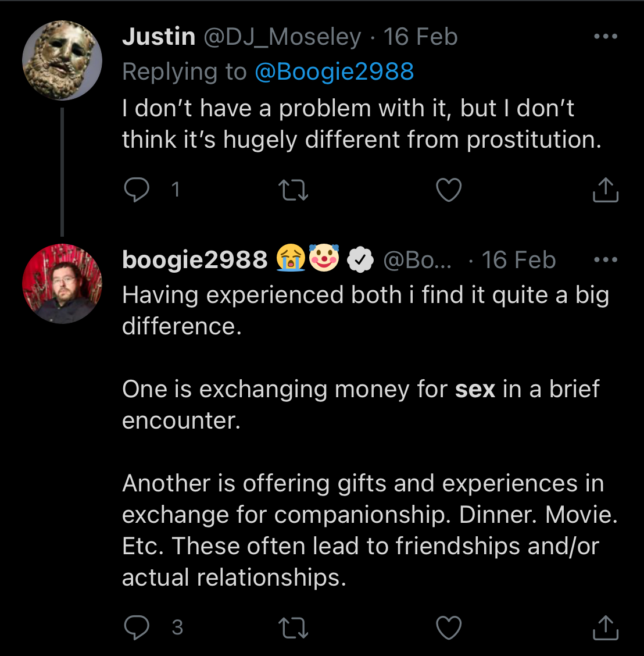
Task: Click boogie2988's verified badge
Action: pyautogui.click(x=360, y=260)
